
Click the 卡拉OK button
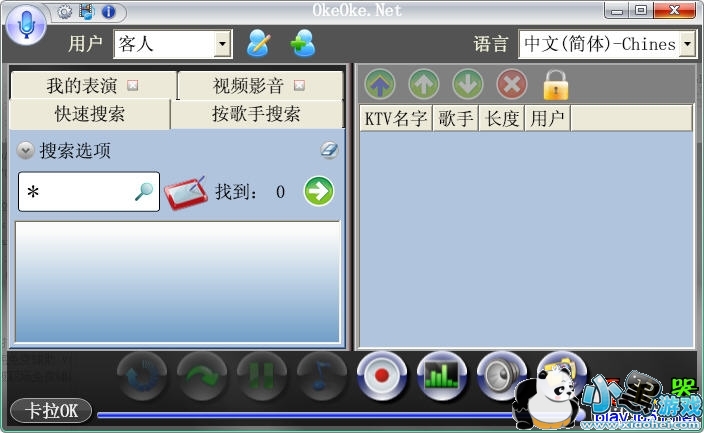point(51,411)
